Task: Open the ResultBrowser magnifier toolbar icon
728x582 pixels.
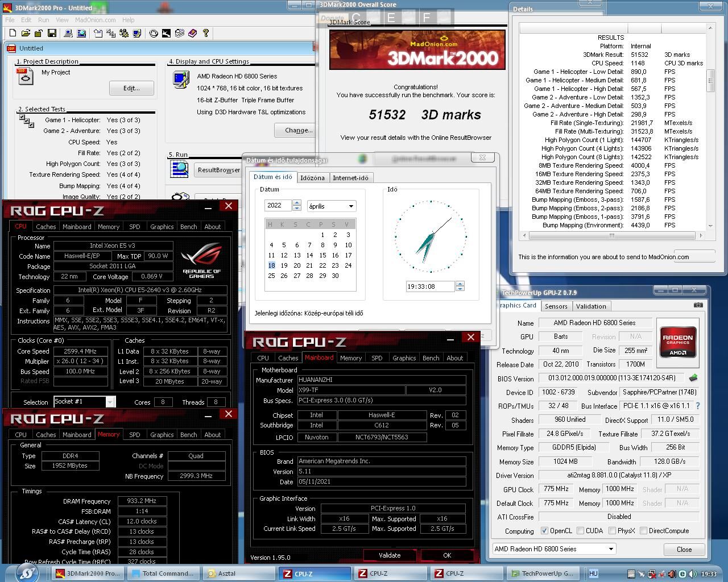Action: [x=81, y=33]
